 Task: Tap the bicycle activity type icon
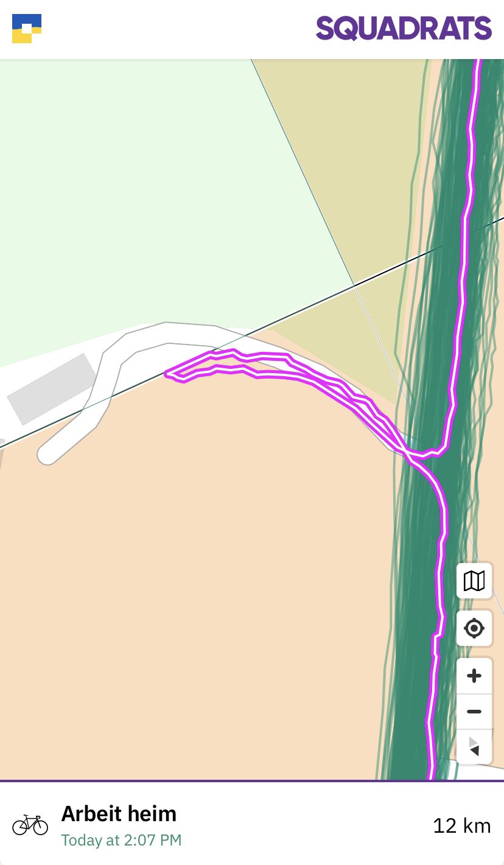30,825
